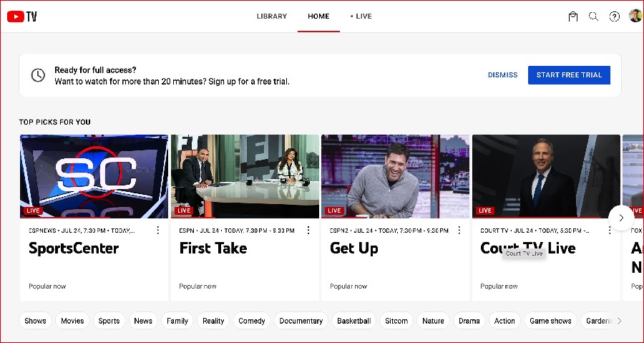Select the Movies category chip
This screenshot has width=644, height=343.
tap(72, 321)
